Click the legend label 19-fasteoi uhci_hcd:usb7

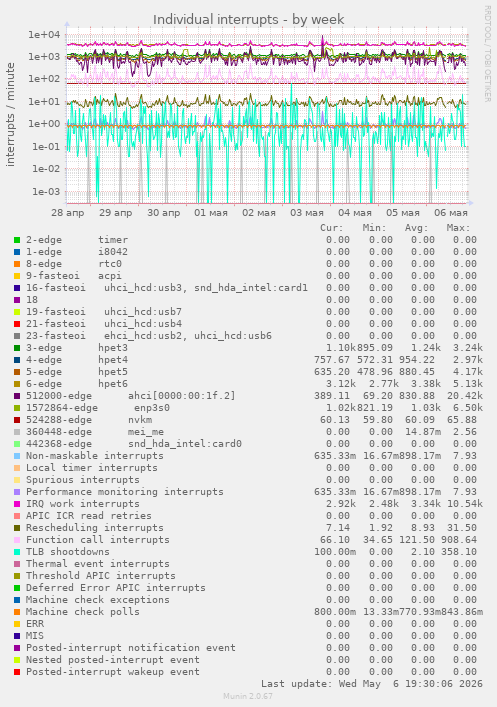point(104,312)
